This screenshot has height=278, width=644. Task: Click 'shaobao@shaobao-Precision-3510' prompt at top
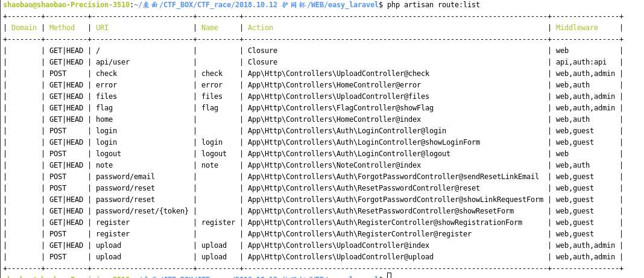click(66, 5)
